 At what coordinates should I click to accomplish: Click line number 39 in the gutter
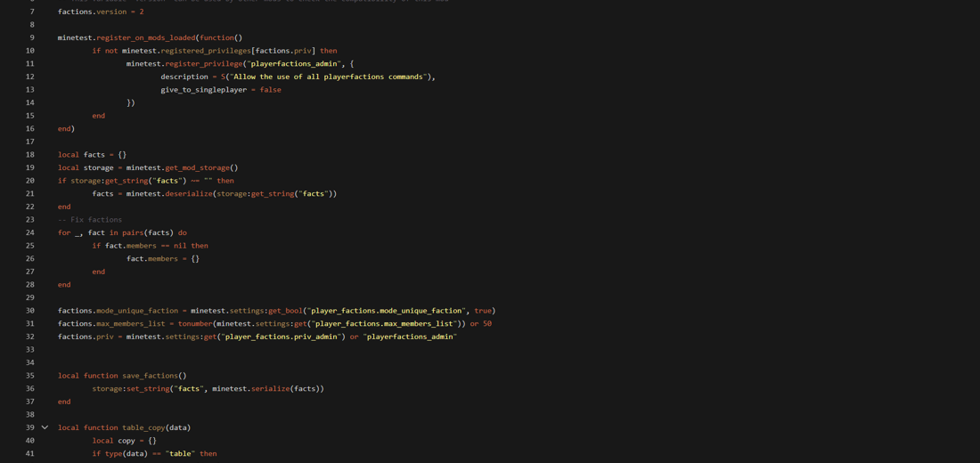point(29,427)
